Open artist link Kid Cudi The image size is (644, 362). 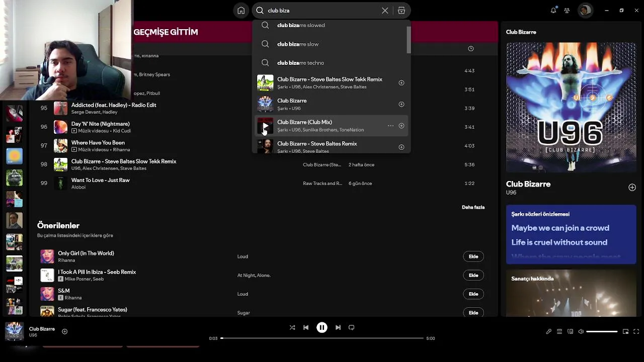pos(122,131)
